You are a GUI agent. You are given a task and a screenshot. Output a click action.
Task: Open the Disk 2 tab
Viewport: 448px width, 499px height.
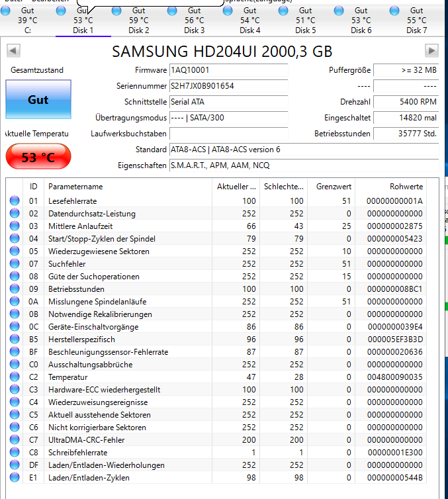pos(139,21)
